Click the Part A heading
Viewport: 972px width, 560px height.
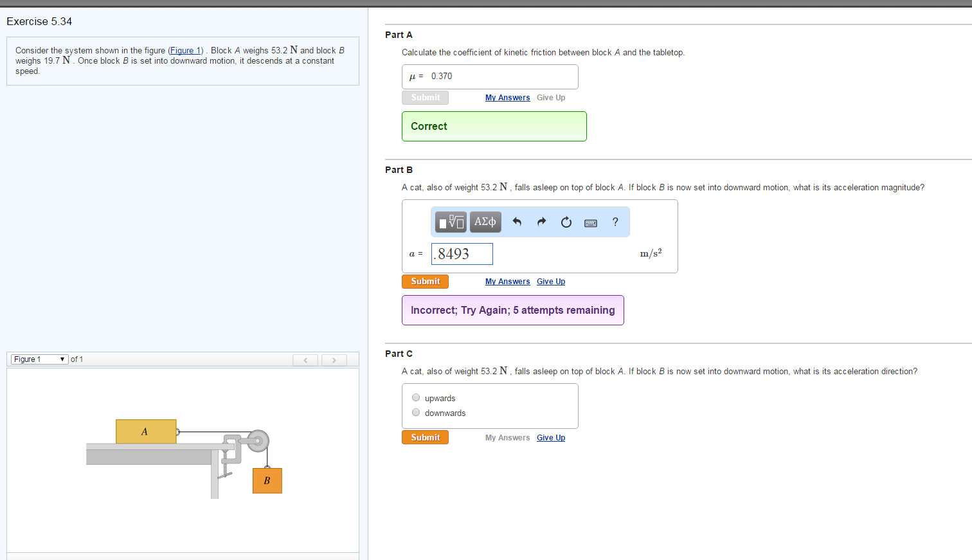(x=399, y=35)
